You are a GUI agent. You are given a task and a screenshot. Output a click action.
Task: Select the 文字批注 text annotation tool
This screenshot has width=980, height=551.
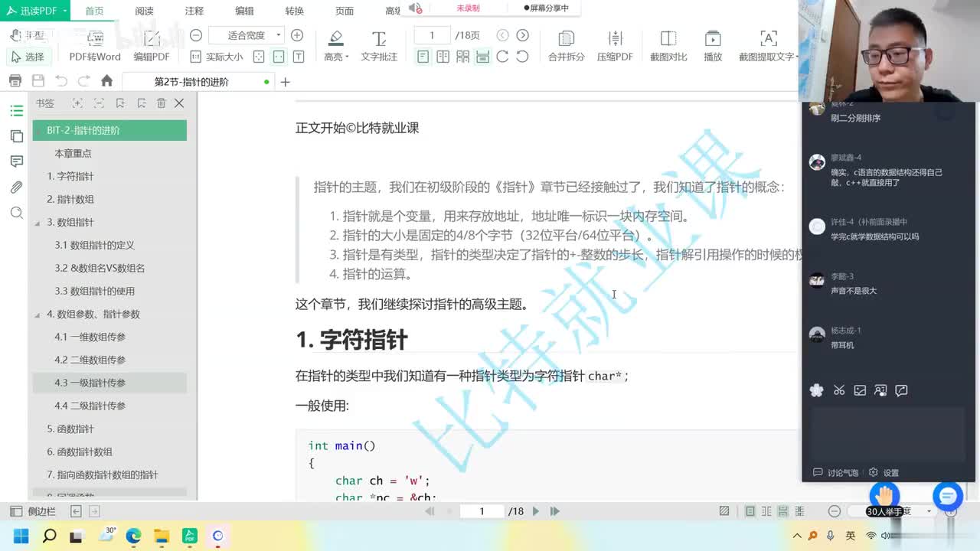click(x=379, y=47)
